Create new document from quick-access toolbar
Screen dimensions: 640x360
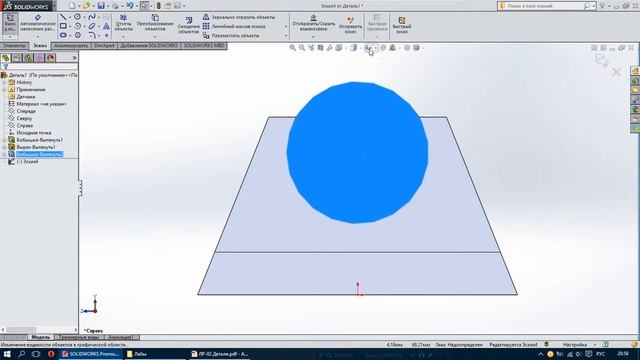[72, 6]
